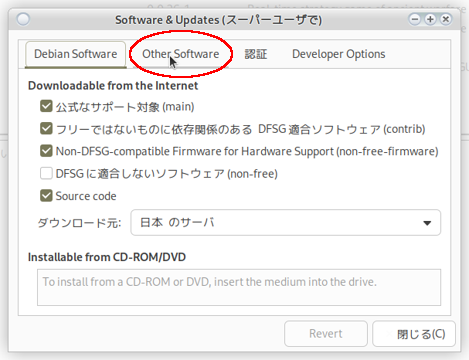Click the ダウンロード元: label

click(79, 223)
